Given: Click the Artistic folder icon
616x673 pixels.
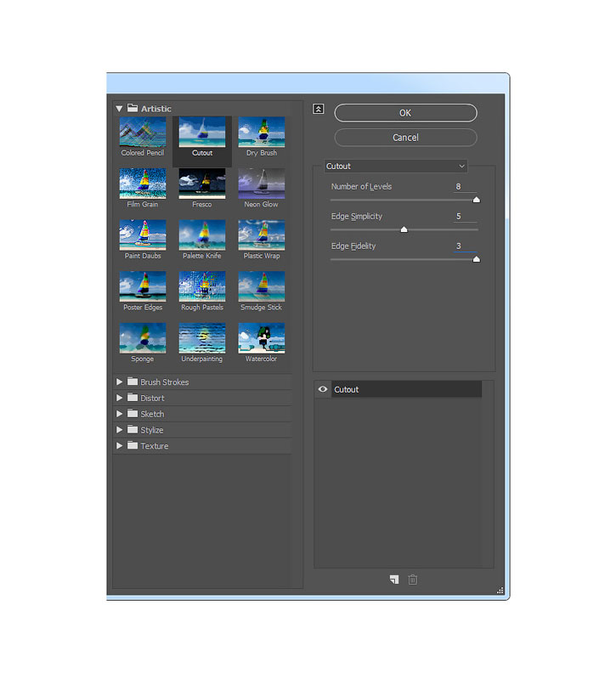Looking at the screenshot, I should pos(133,108).
